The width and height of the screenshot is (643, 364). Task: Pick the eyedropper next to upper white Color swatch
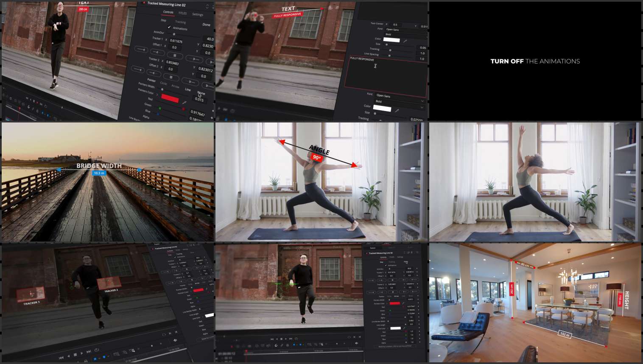click(405, 41)
